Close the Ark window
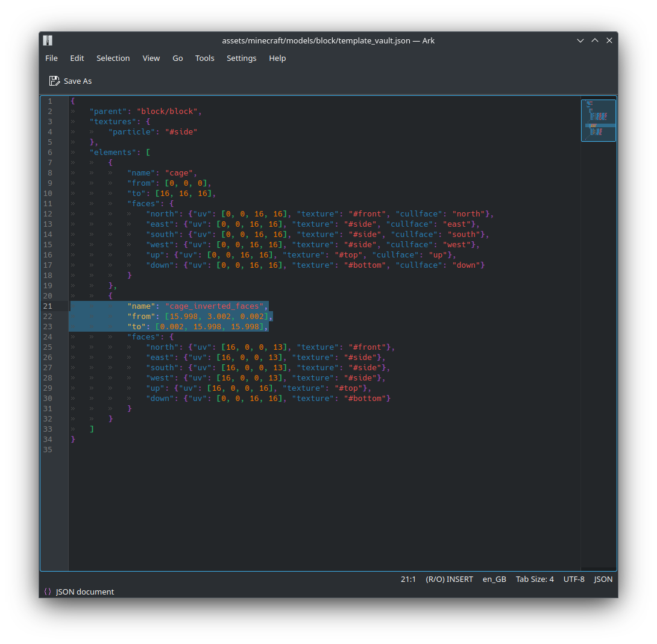 (609, 40)
